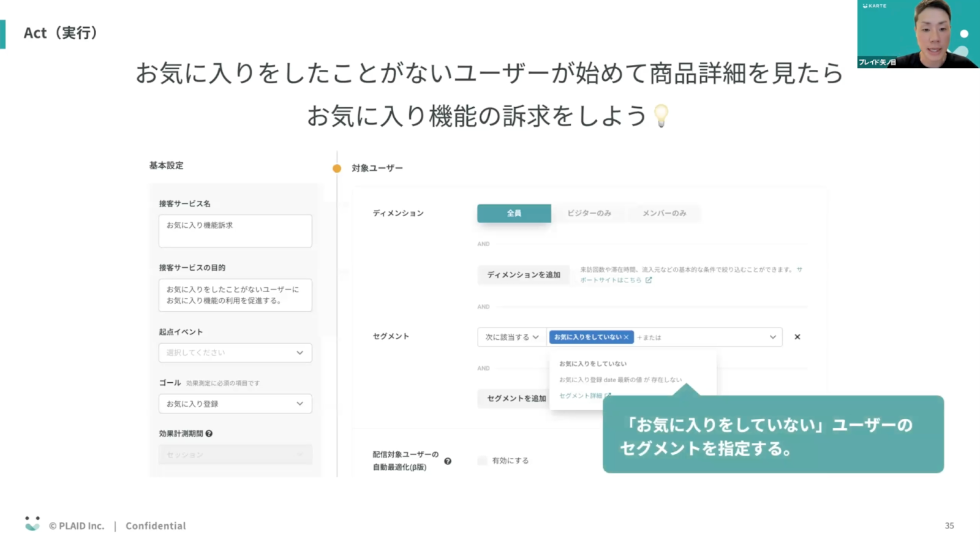Select the ビジターのみ dimension tab

click(589, 213)
